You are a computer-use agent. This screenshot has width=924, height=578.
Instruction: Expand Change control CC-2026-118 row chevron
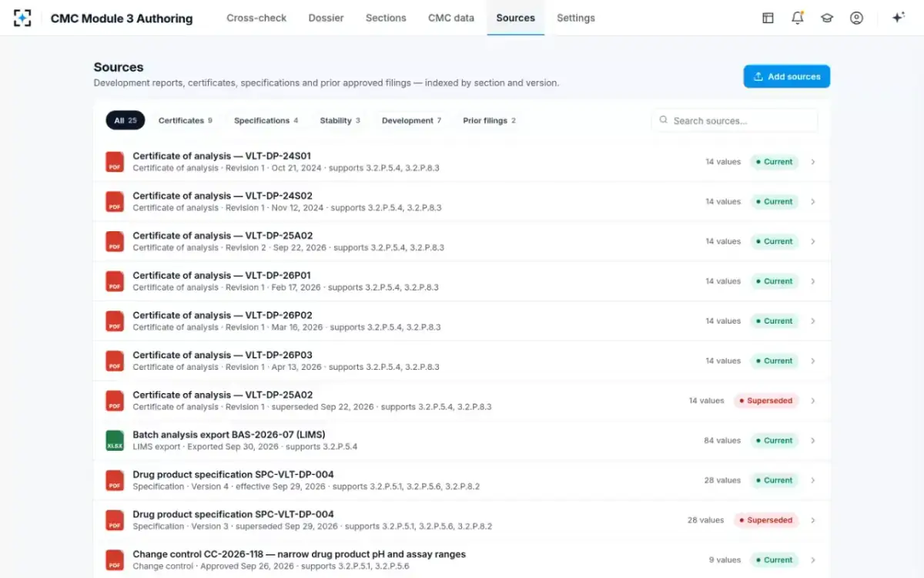tap(813, 560)
